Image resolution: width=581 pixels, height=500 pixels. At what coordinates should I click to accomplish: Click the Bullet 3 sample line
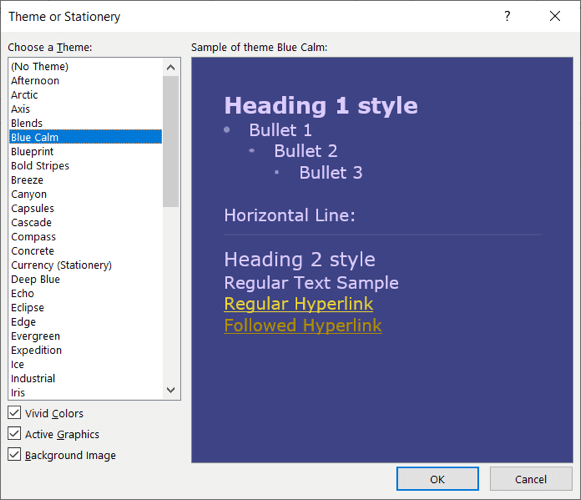coord(331,173)
